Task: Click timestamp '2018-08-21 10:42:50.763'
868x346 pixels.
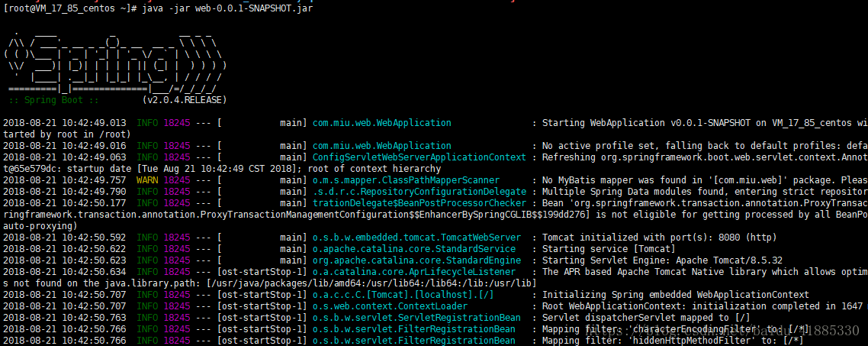Action: pyautogui.click(x=64, y=318)
